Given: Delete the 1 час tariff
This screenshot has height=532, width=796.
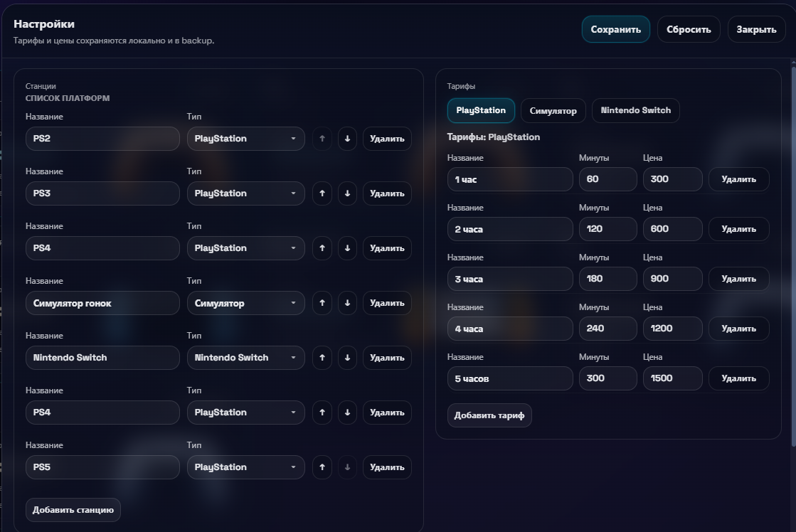Looking at the screenshot, I should click(738, 179).
